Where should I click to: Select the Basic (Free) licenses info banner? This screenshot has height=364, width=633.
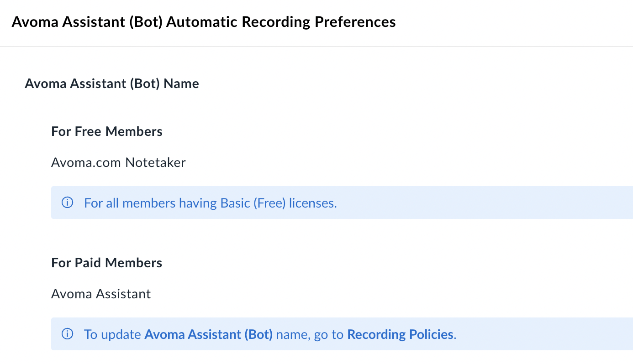tap(320, 202)
